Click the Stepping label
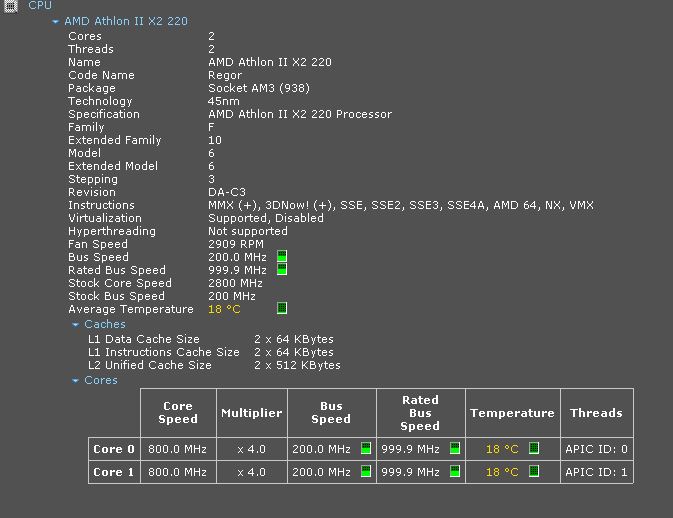 (93, 179)
